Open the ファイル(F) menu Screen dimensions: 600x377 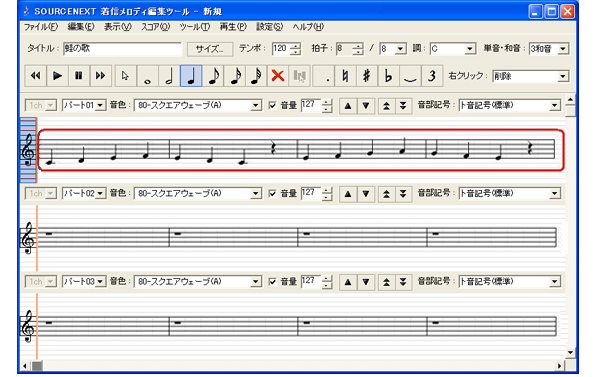[41, 27]
